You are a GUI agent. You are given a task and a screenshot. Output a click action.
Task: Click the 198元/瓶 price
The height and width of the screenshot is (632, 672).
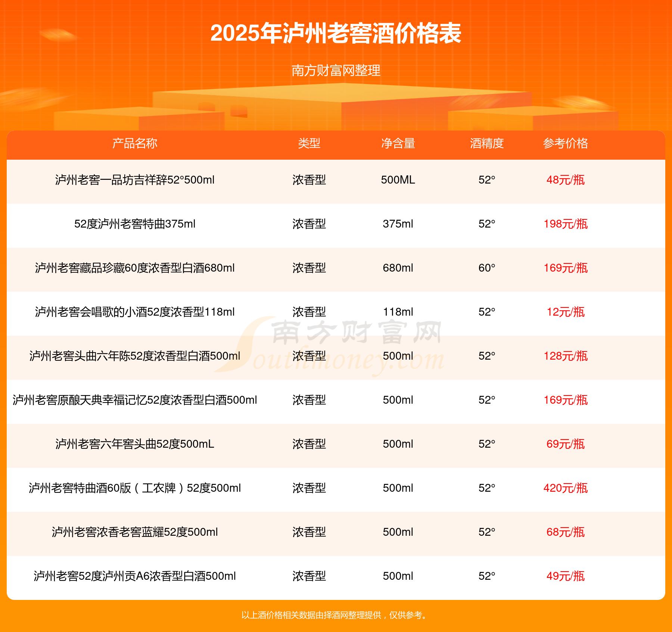566,224
